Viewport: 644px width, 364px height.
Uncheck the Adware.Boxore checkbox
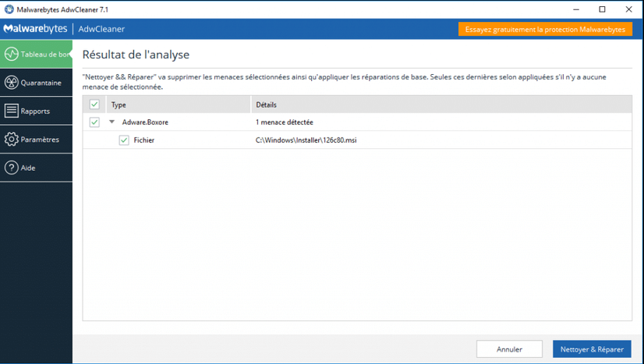click(94, 122)
